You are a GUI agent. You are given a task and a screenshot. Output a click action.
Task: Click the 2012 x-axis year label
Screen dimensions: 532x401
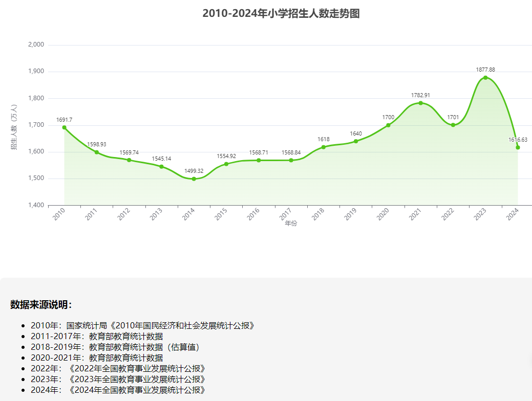(x=124, y=215)
